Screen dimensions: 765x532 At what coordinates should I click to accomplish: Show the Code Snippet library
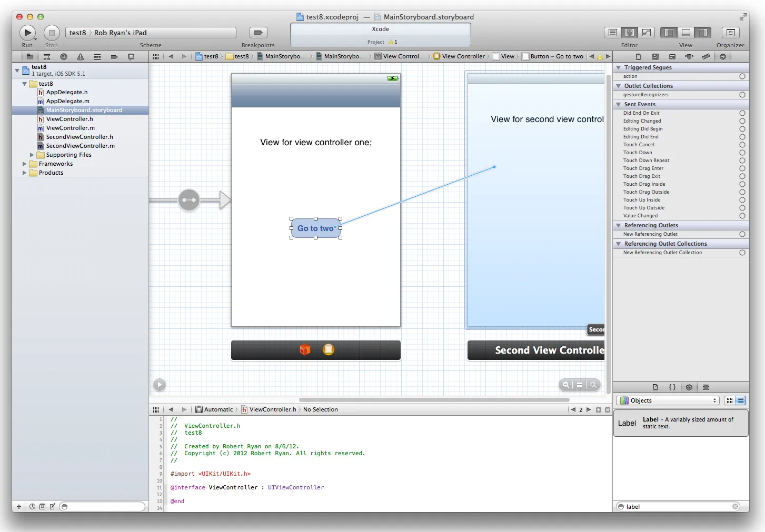pos(672,387)
